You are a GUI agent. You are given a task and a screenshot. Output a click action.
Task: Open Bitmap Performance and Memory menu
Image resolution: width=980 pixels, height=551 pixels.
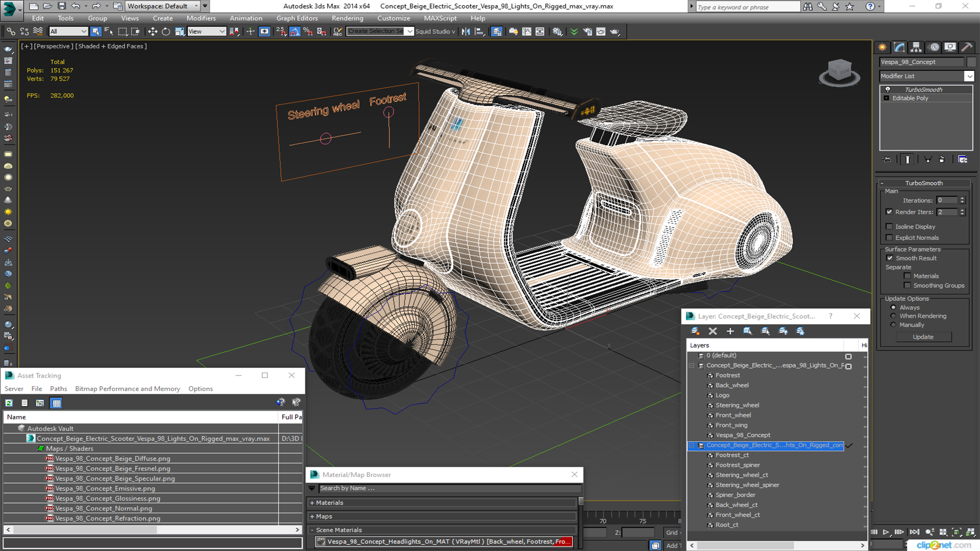(128, 389)
